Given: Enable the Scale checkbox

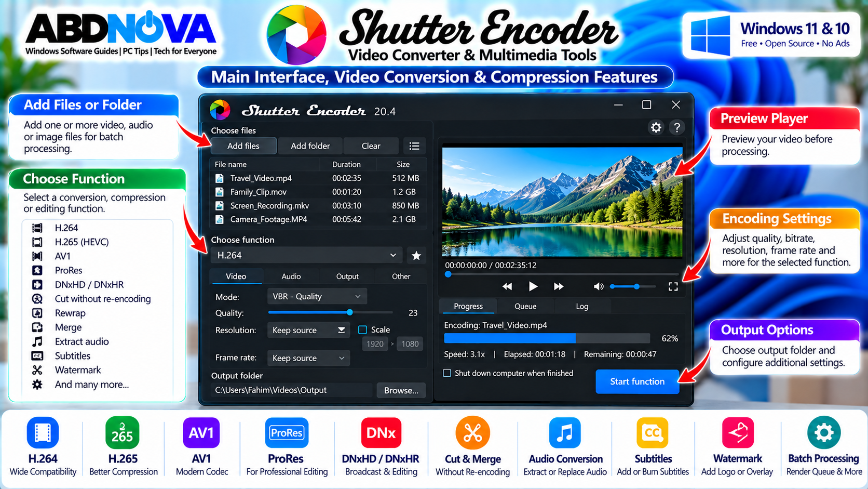Looking at the screenshot, I should pos(363,330).
